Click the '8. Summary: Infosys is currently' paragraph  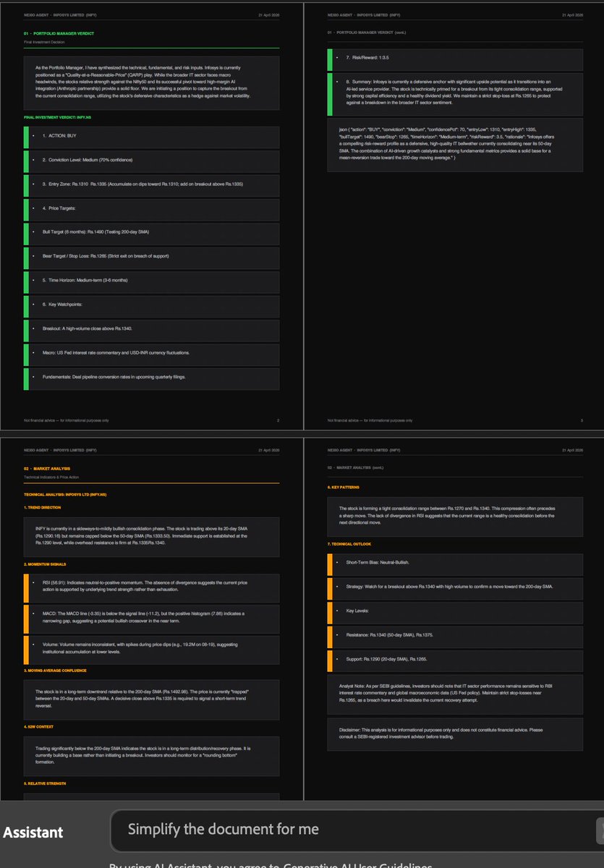tap(455, 94)
